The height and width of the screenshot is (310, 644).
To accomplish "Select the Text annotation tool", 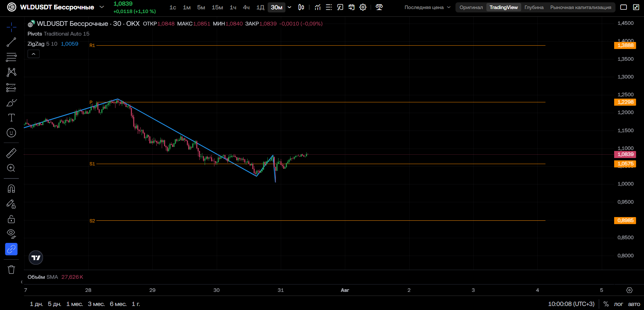I will pos(11,118).
